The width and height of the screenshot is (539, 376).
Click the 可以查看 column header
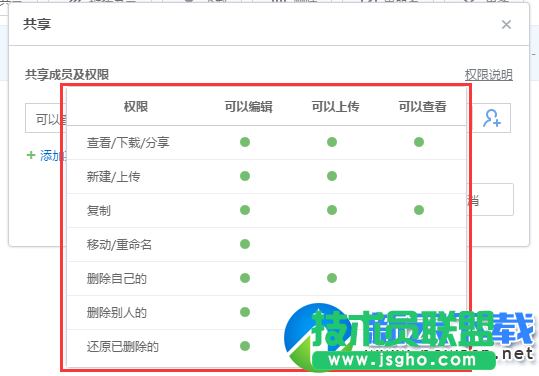(x=422, y=107)
